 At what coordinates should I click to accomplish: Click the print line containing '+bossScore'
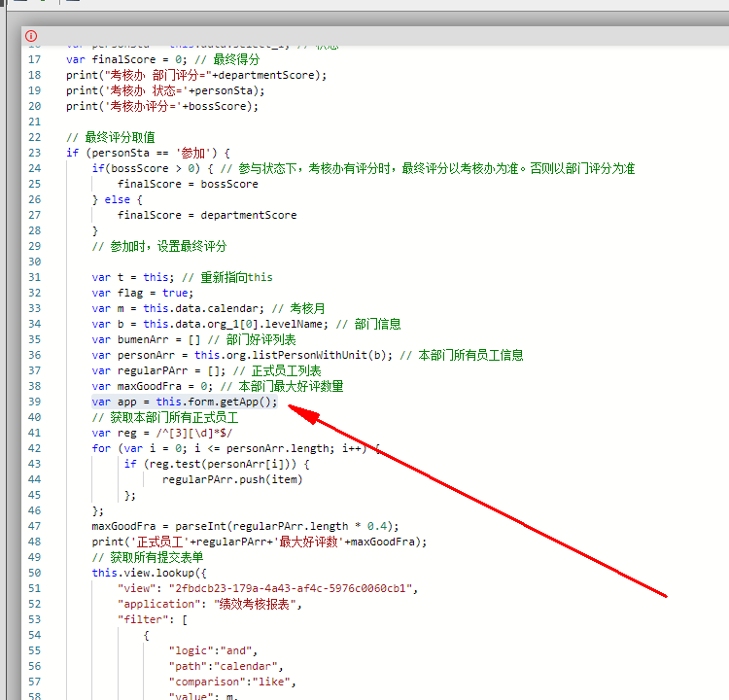[161, 106]
